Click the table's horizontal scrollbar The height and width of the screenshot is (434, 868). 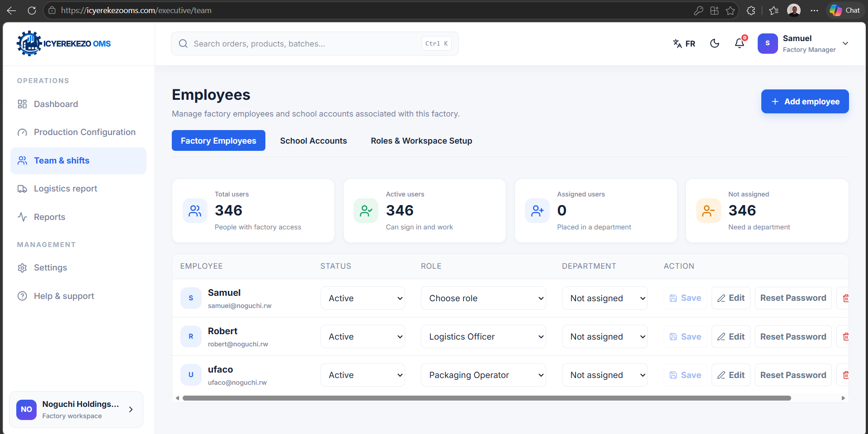(486, 398)
